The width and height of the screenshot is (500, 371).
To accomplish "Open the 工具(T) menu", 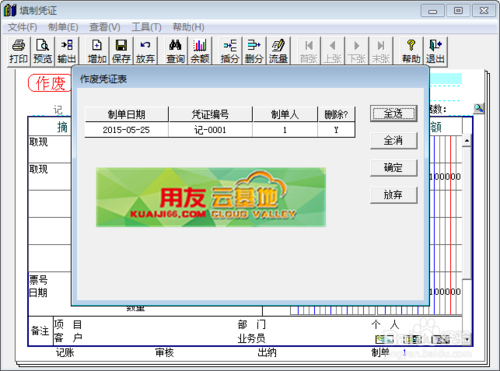I will (146, 27).
